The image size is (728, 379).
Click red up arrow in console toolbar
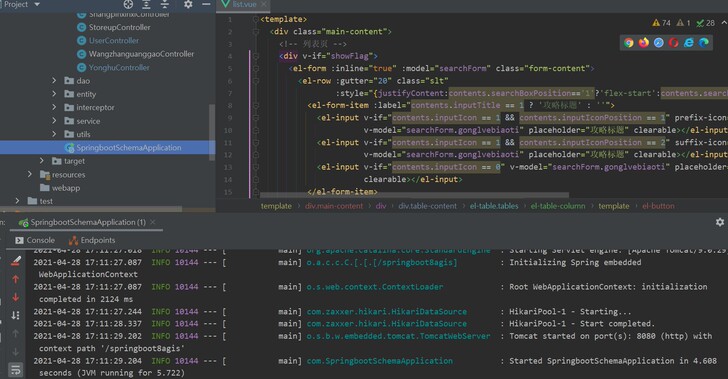(x=15, y=279)
